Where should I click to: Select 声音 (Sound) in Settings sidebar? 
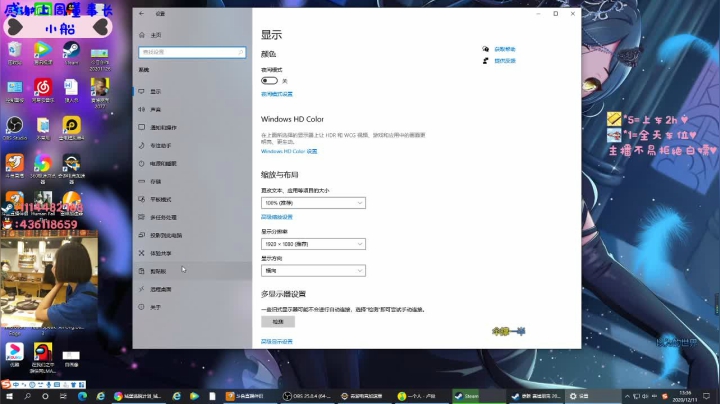192,109
